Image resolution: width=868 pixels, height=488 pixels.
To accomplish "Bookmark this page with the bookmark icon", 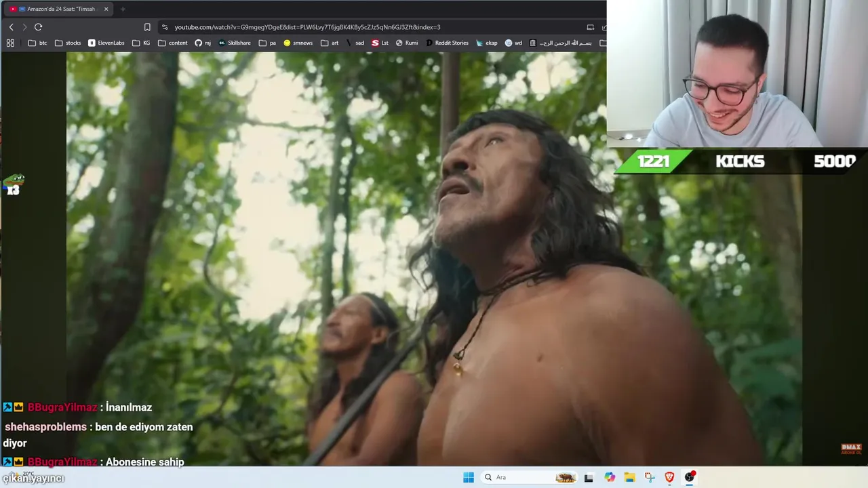I will (x=147, y=27).
